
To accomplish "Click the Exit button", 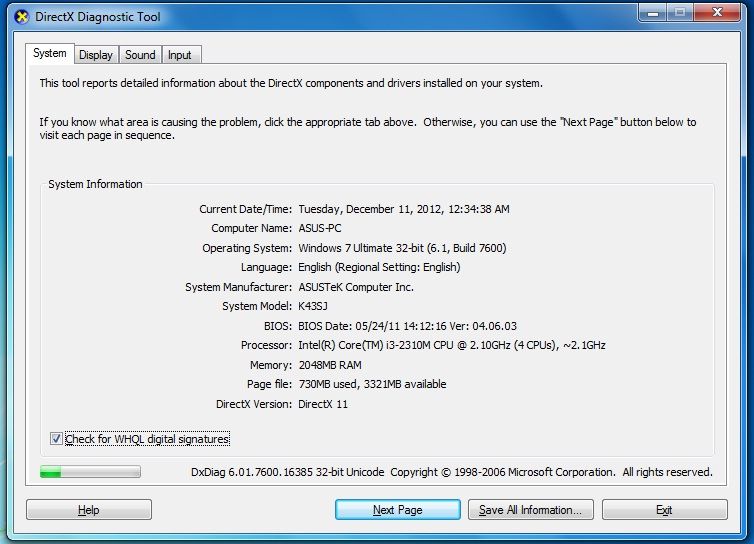I will (x=665, y=510).
